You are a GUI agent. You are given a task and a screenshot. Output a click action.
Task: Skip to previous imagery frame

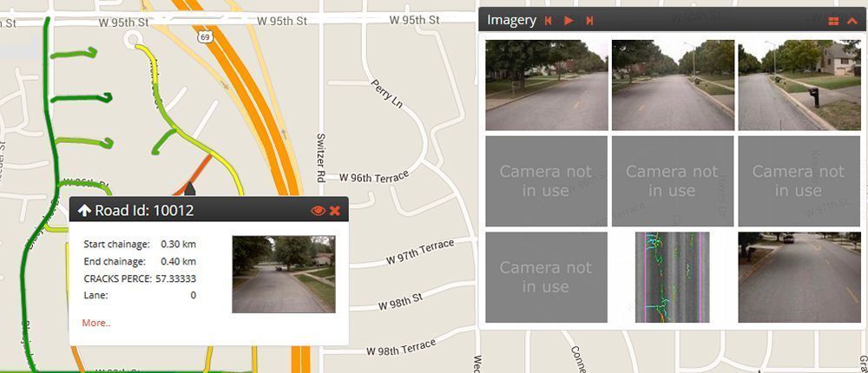[x=548, y=21]
